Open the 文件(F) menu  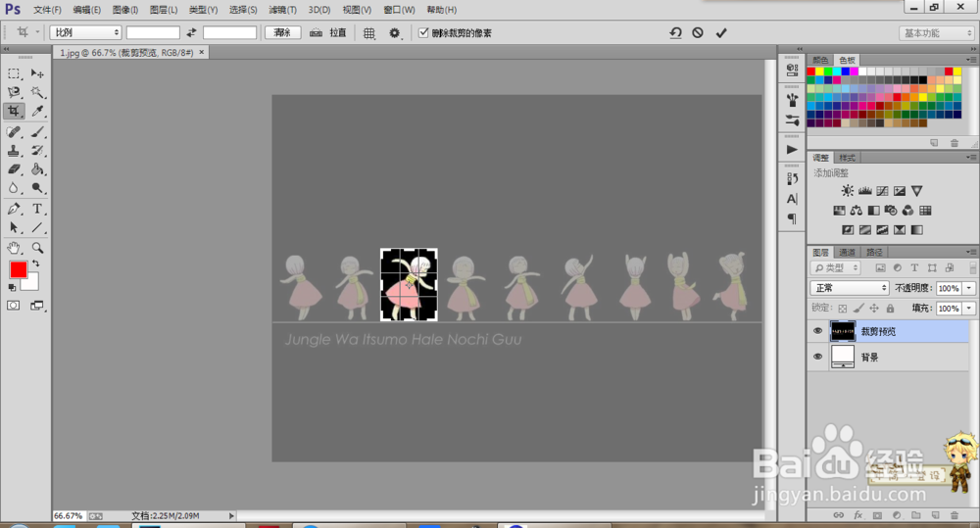pos(47,10)
